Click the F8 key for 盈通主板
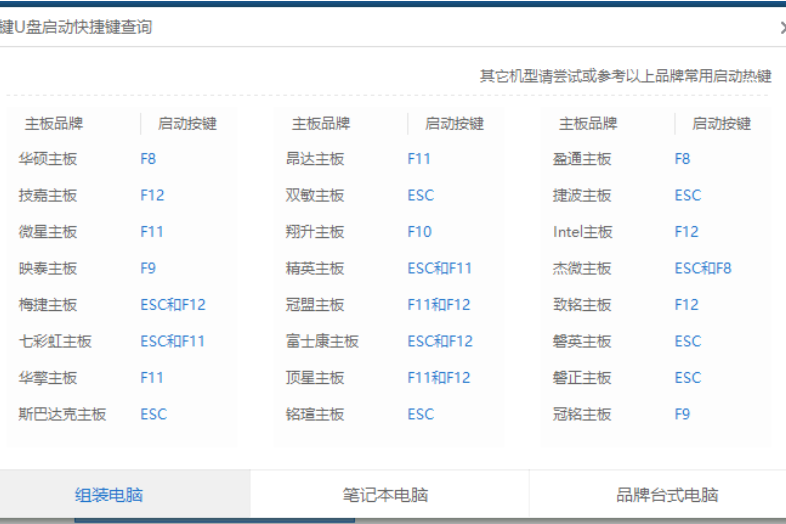This screenshot has height=524, width=786. 683,159
